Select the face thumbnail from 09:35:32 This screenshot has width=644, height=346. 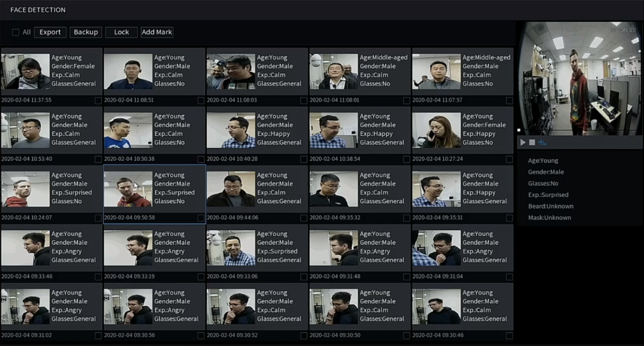(334, 189)
